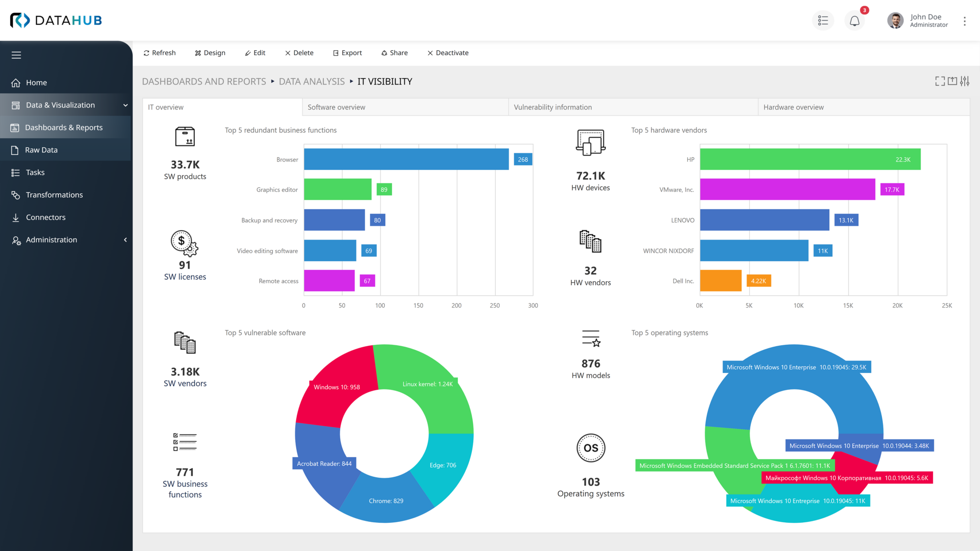Click the Top 5 vulnerable software title

pos(265,333)
